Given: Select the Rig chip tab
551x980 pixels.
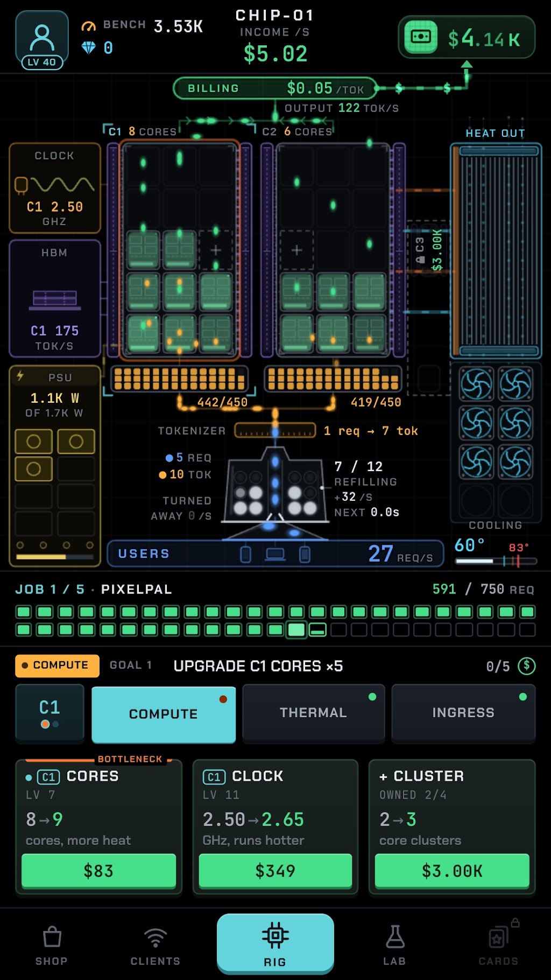Looking at the screenshot, I should coord(275,943).
